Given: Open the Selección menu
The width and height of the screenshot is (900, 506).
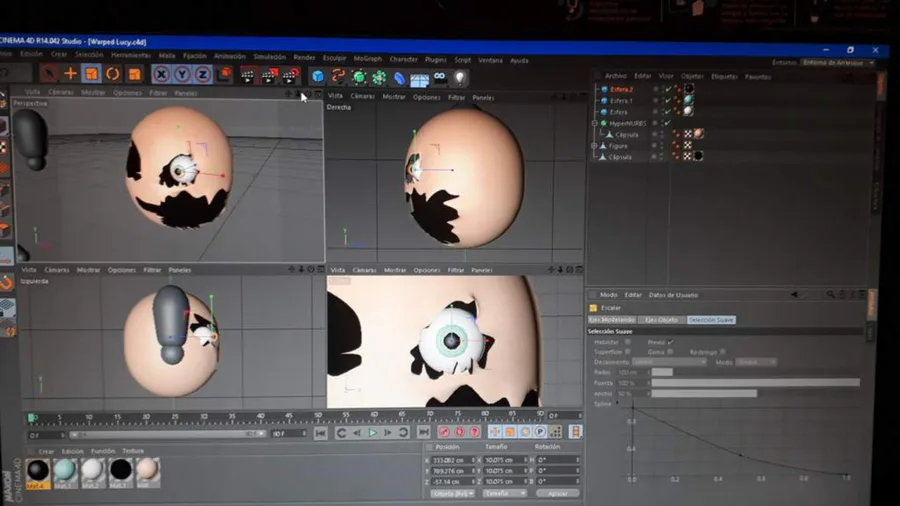Looking at the screenshot, I should [90, 55].
